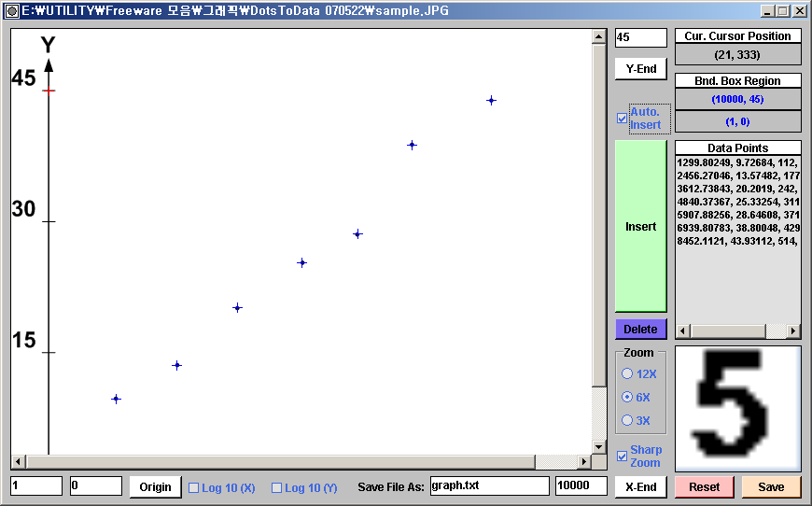This screenshot has height=506, width=812.
Task: Select data row starting 8452.1121
Action: tap(737, 242)
